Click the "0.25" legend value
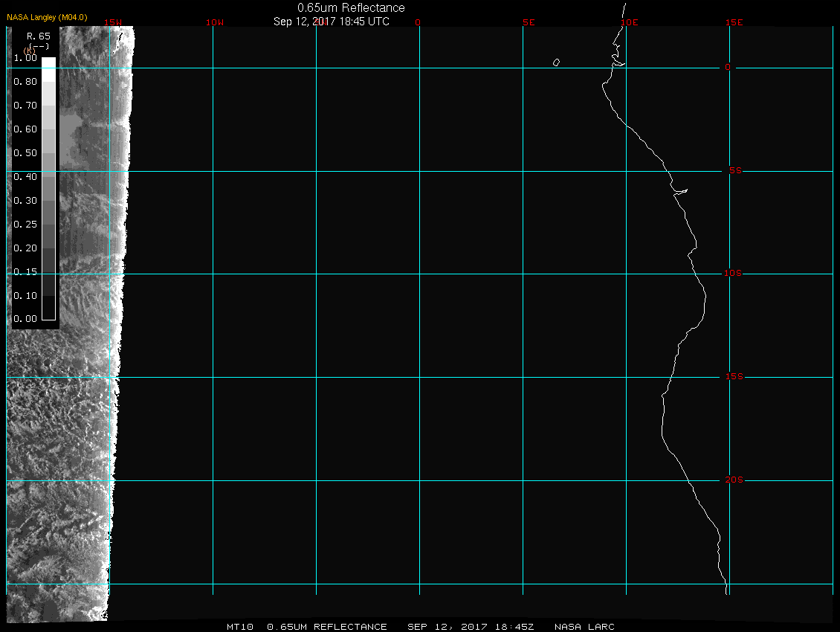840x632 pixels. [25, 224]
